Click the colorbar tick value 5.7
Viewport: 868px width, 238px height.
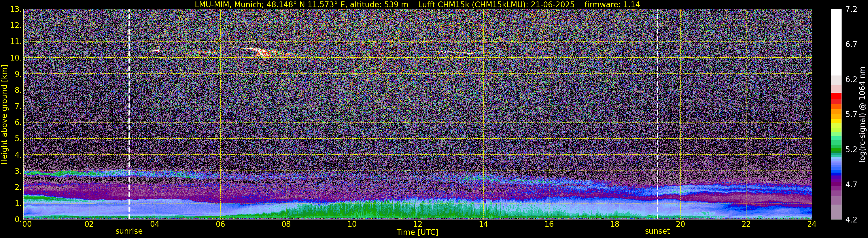tap(851, 114)
